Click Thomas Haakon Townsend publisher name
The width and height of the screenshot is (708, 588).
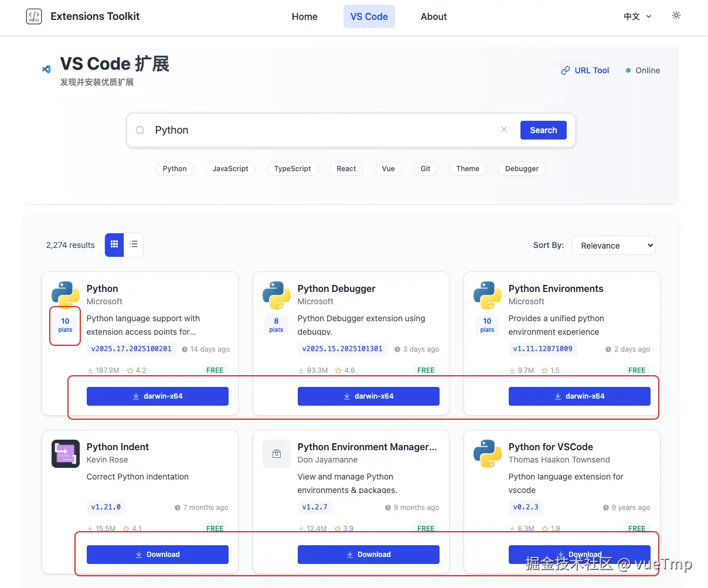point(559,460)
